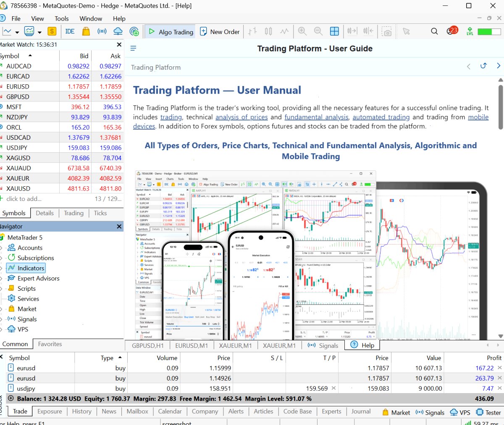This screenshot has height=425, width=504.
Task: Open the Signals radio-wave toolbar icon
Action: point(102,31)
